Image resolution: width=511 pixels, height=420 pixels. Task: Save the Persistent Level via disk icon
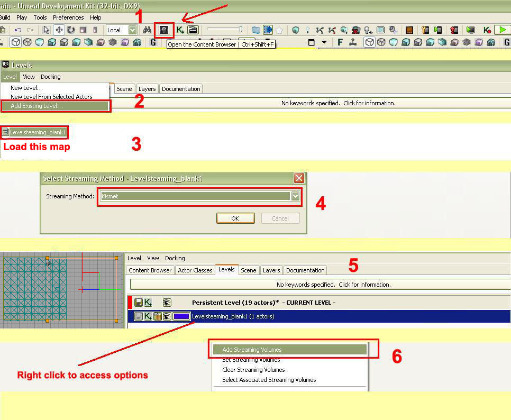point(139,303)
